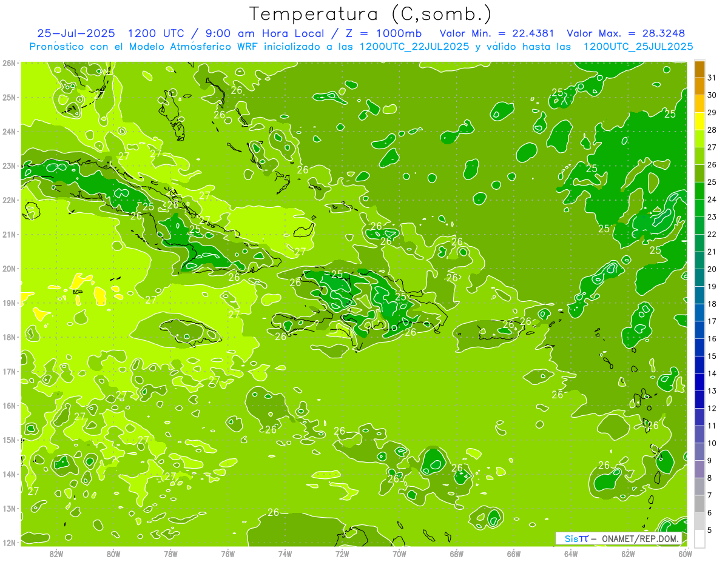Image resolution: width=728 pixels, height=562 pixels.
Task: Click the '17' label on the color scale
Action: [712, 321]
